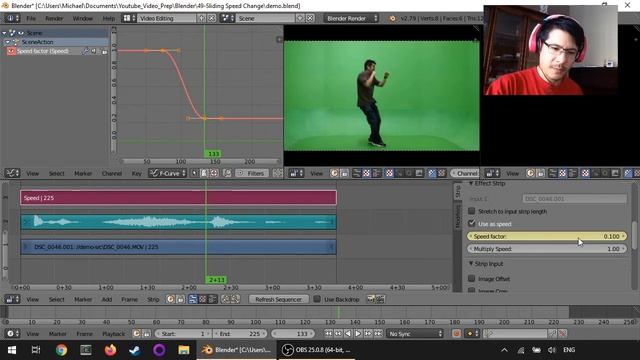
Task: Click the timeline Start frame field
Action: click(183, 334)
